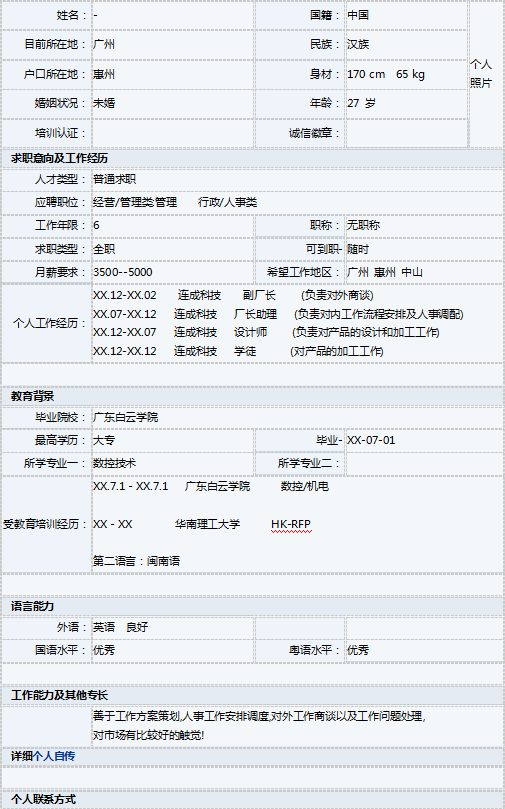Click the 广州 current location cell

(173, 44)
